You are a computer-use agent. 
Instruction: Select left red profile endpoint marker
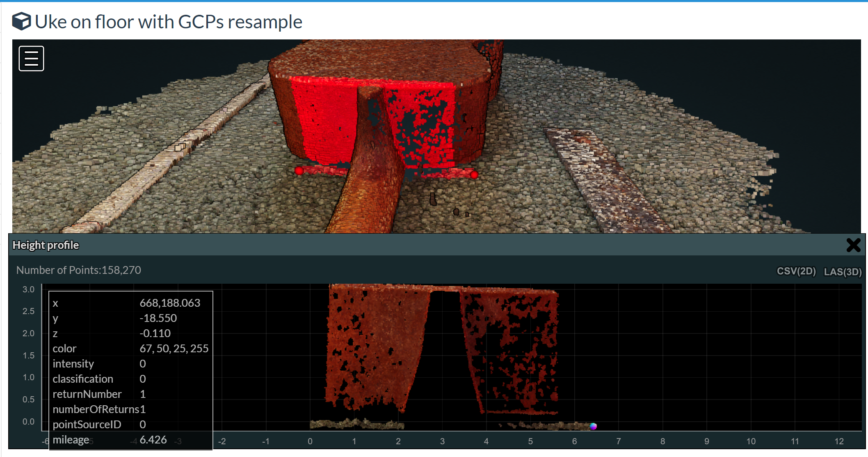pyautogui.click(x=299, y=171)
